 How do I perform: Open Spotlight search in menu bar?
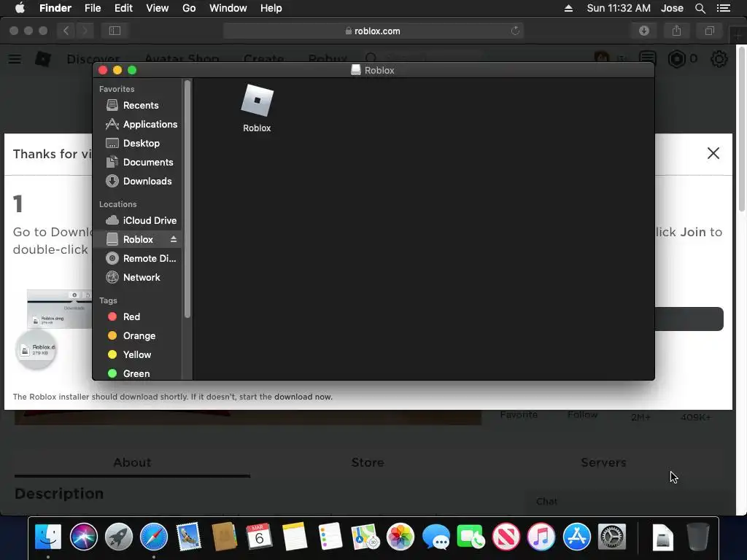(x=700, y=8)
